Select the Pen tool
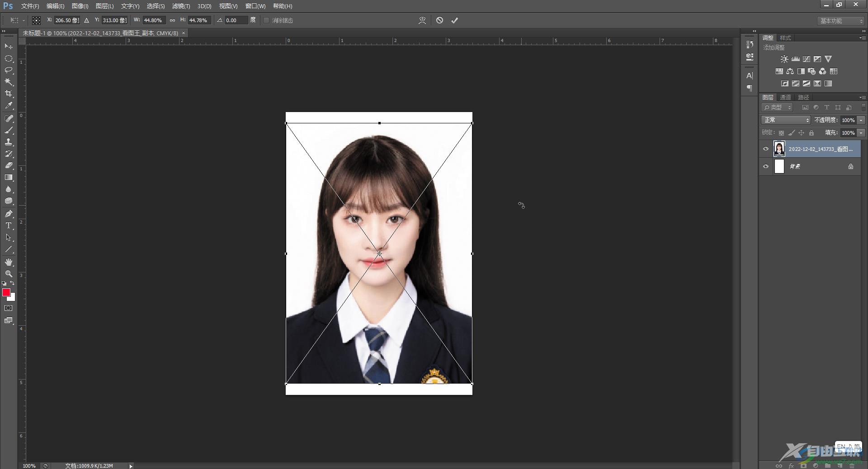Viewport: 868px width, 469px height. (9, 214)
